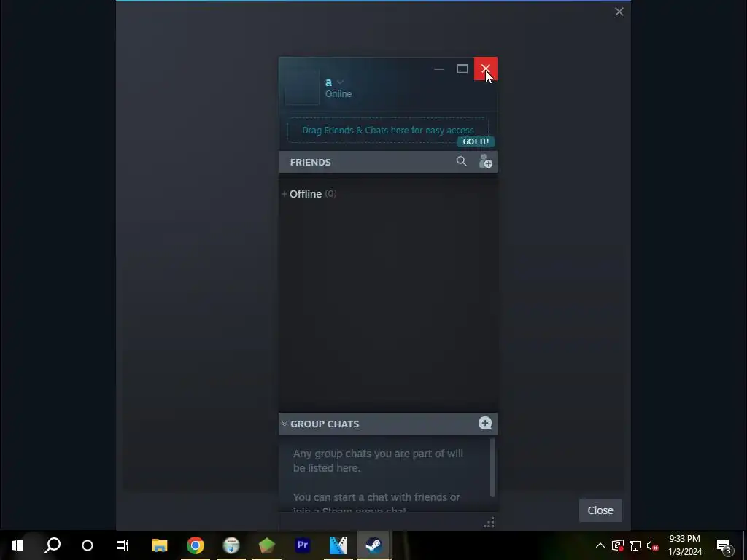Click the Steam icon on taskbar

tap(374, 545)
